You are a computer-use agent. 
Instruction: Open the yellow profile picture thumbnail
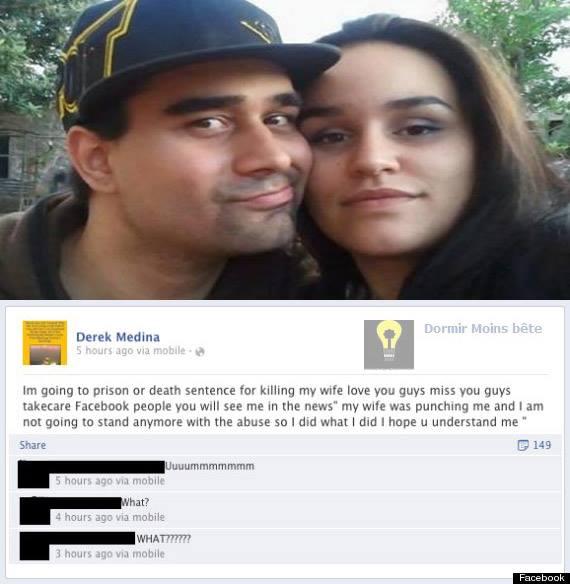(45, 343)
